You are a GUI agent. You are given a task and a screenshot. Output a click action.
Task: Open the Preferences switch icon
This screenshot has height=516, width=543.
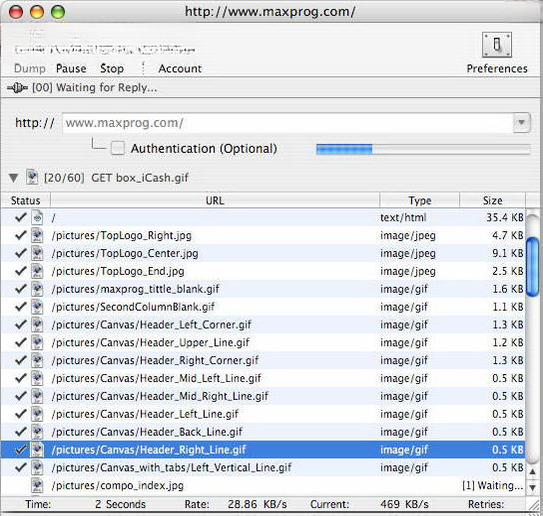pyautogui.click(x=497, y=45)
